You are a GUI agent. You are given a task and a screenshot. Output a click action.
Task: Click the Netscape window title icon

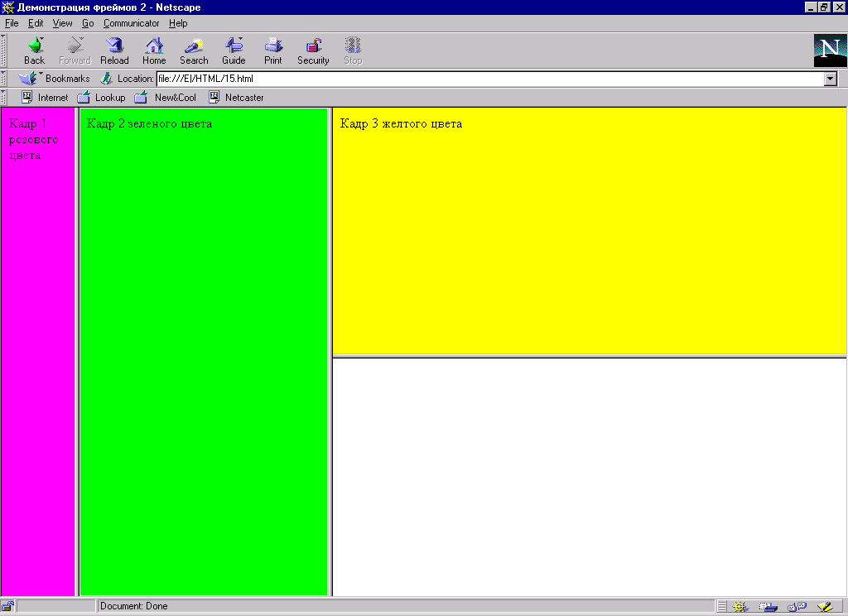tap(7, 7)
